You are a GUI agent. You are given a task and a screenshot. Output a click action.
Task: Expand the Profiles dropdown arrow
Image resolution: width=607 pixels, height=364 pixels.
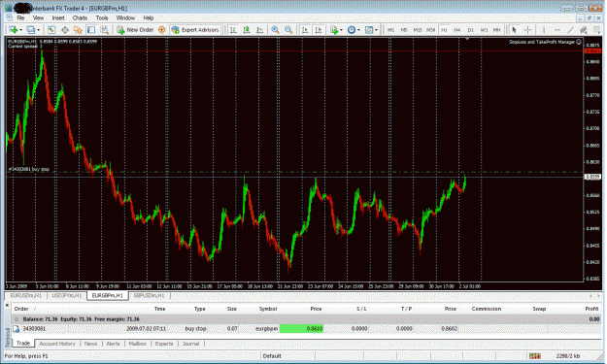pos(38,30)
